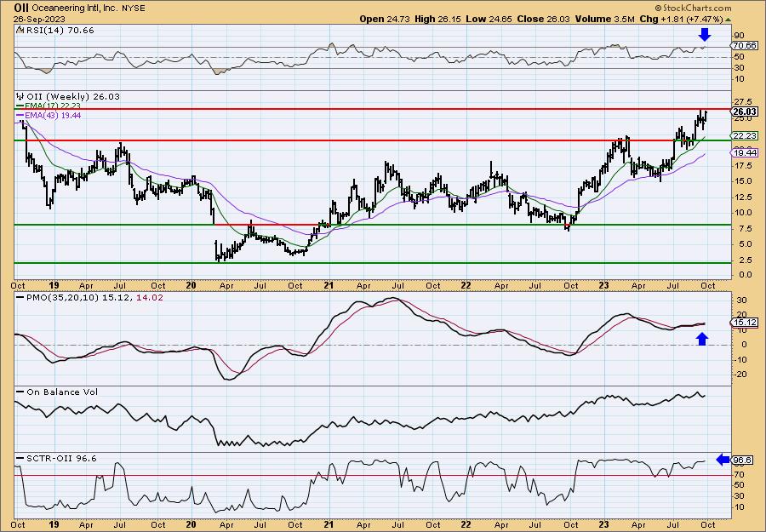Click the Chg +1.81 (+7.47%) value

(x=682, y=19)
